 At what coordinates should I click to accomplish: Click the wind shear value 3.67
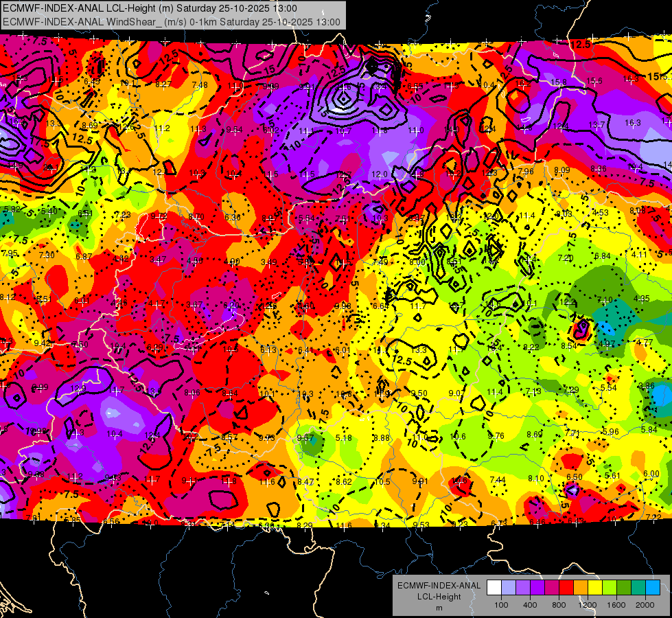194,304
